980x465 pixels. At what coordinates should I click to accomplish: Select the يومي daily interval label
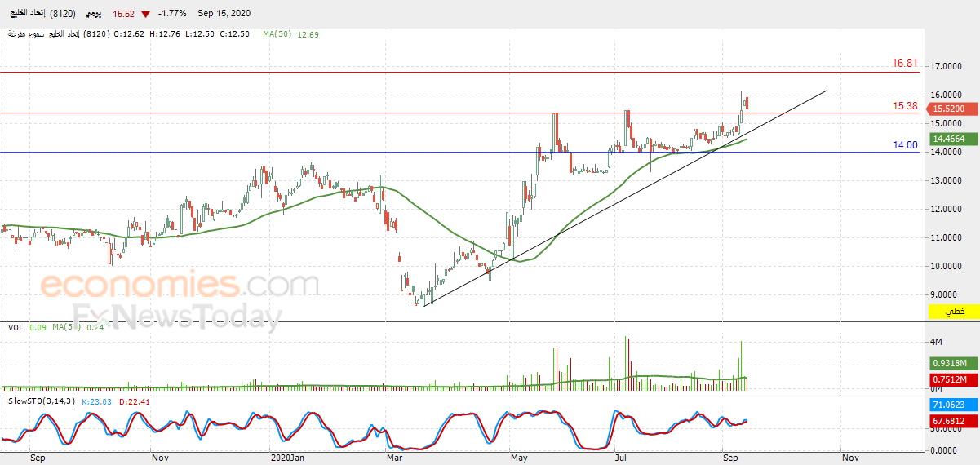point(95,14)
